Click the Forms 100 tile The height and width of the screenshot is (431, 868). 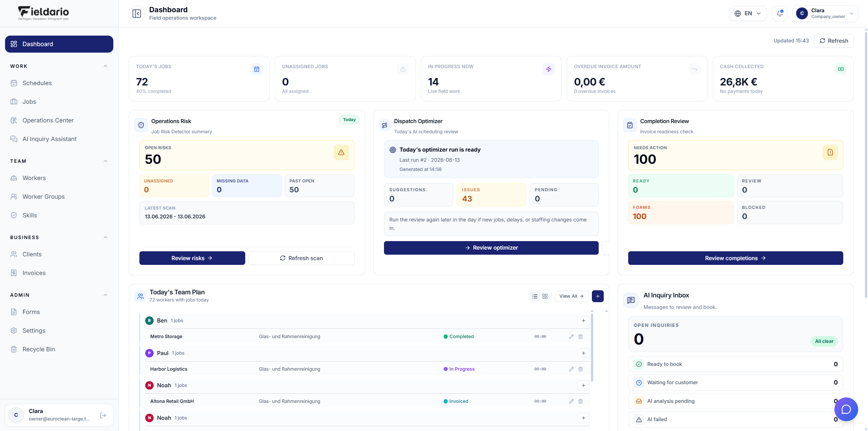[681, 212]
